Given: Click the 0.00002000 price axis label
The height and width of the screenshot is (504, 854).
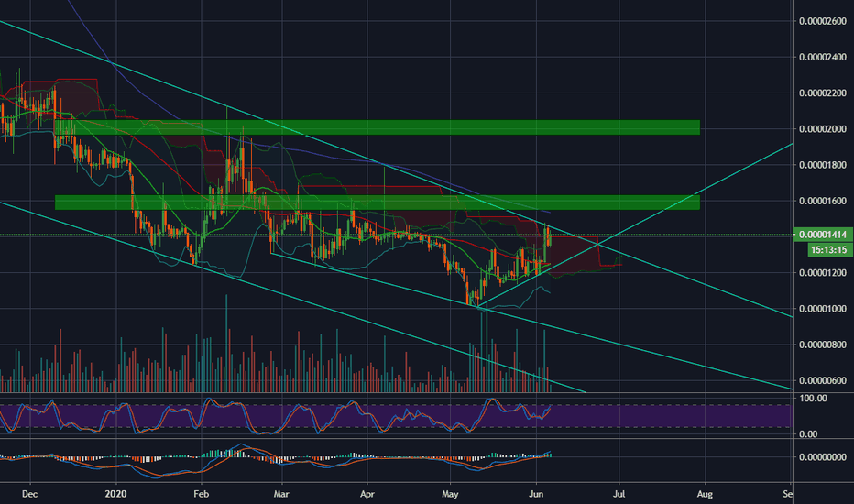Looking at the screenshot, I should coord(823,129).
